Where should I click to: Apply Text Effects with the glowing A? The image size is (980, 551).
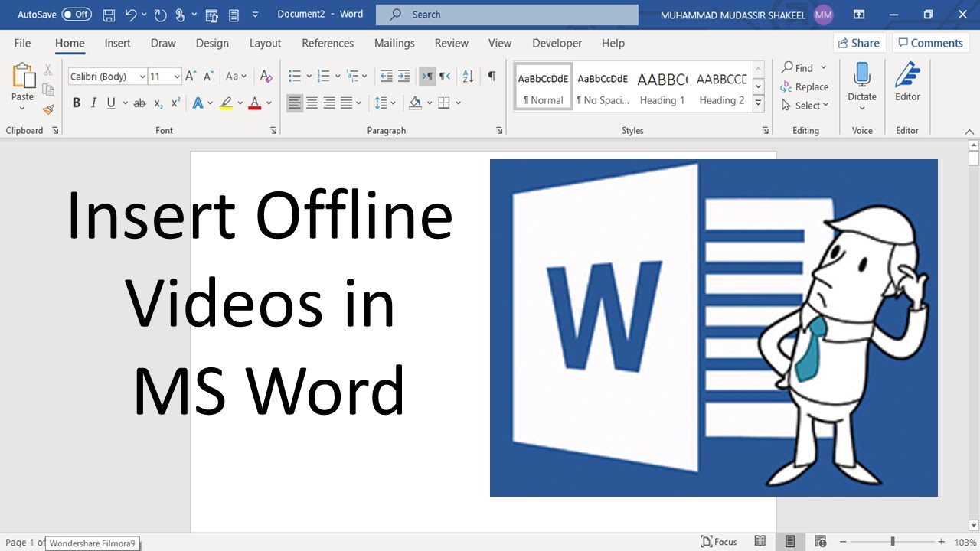(x=198, y=103)
